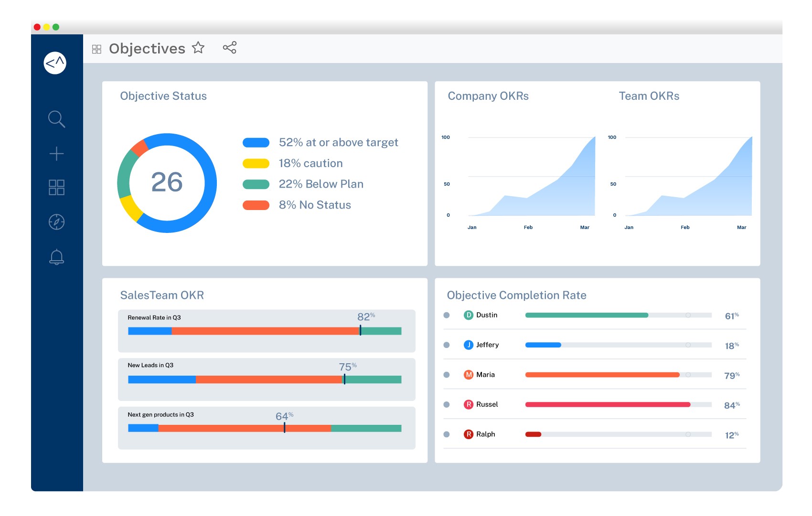Select the gray dot beside Ralph
The image size is (812, 516).
[x=447, y=434]
